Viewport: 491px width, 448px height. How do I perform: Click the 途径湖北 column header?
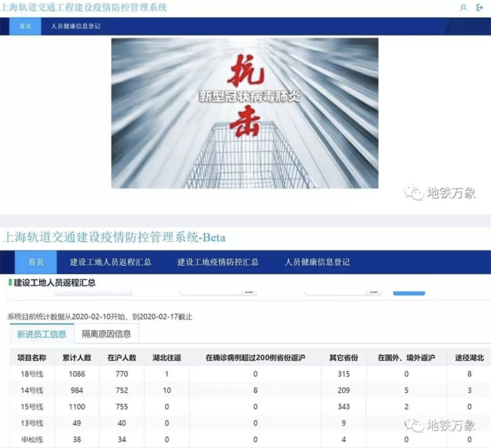coord(470,358)
